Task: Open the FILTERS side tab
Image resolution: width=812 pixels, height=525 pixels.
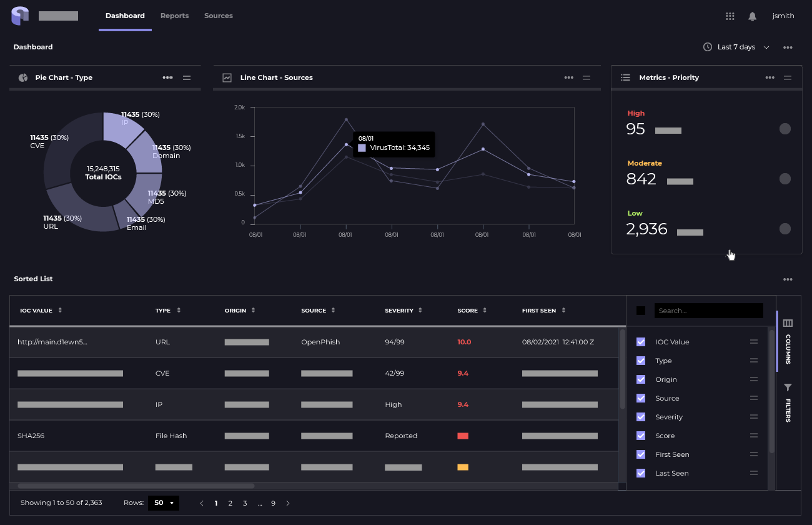Action: (x=788, y=404)
